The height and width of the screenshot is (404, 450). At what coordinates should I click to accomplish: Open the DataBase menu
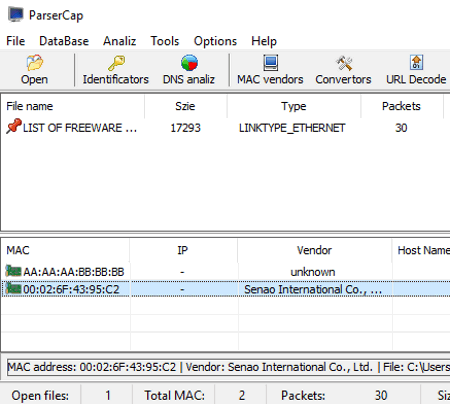tap(64, 41)
